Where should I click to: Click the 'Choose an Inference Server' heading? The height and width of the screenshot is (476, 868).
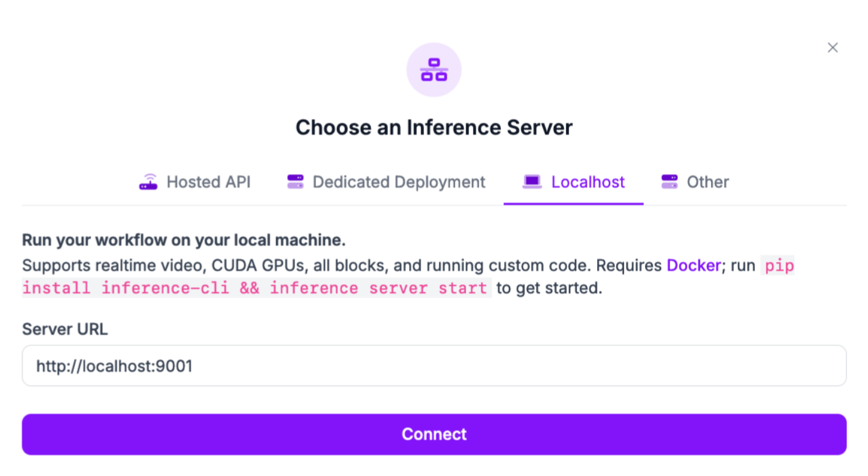click(x=433, y=127)
